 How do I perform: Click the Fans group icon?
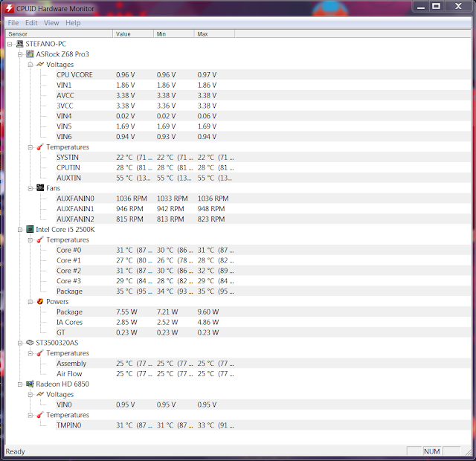tap(40, 188)
